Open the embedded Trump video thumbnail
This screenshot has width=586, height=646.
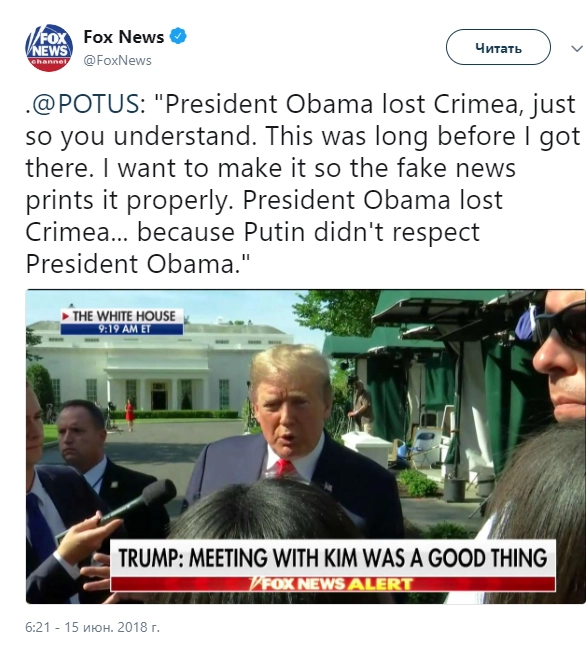point(305,447)
